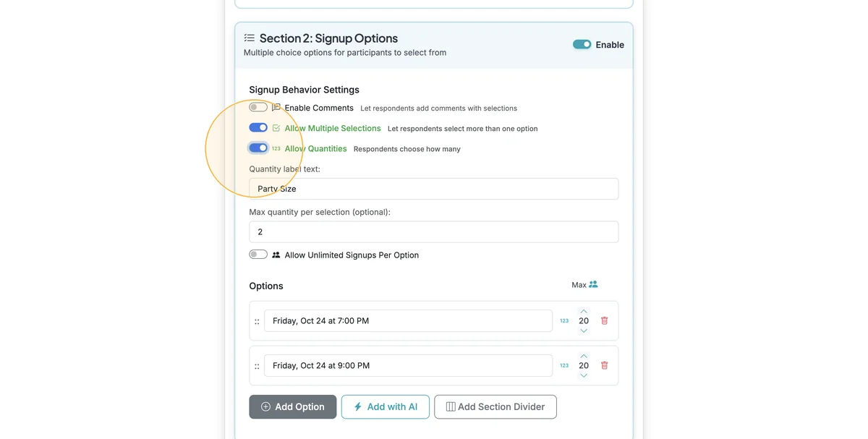The height and width of the screenshot is (439, 868).
Task: Open Add with AI
Action: 386,406
